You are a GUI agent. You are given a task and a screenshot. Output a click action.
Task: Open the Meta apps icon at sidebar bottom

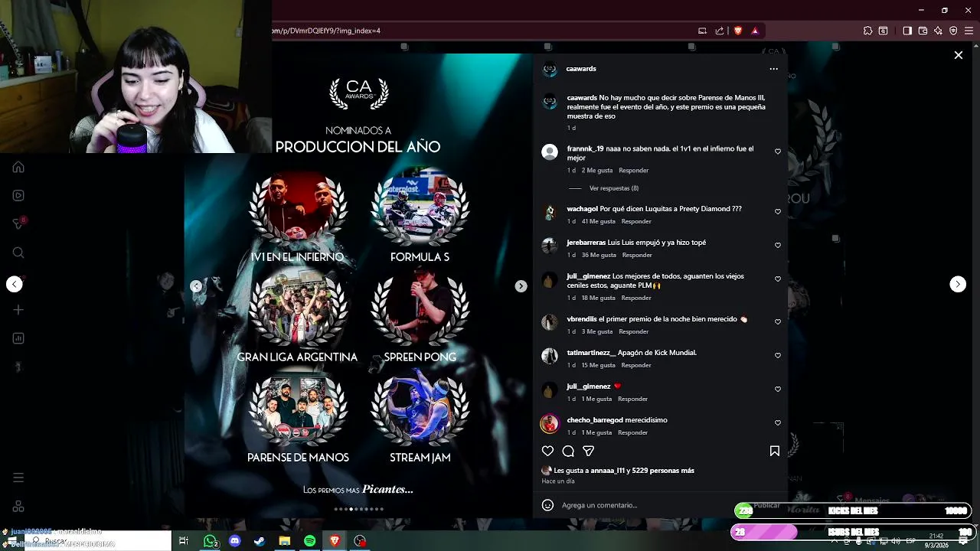[x=18, y=507]
